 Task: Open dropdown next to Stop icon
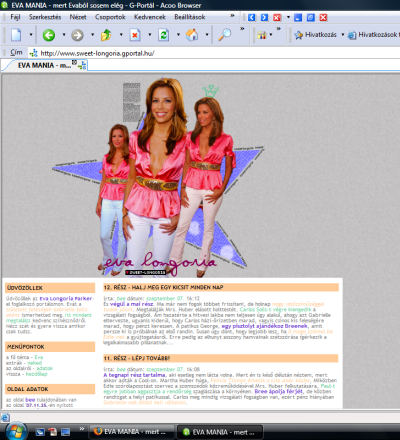[150, 35]
